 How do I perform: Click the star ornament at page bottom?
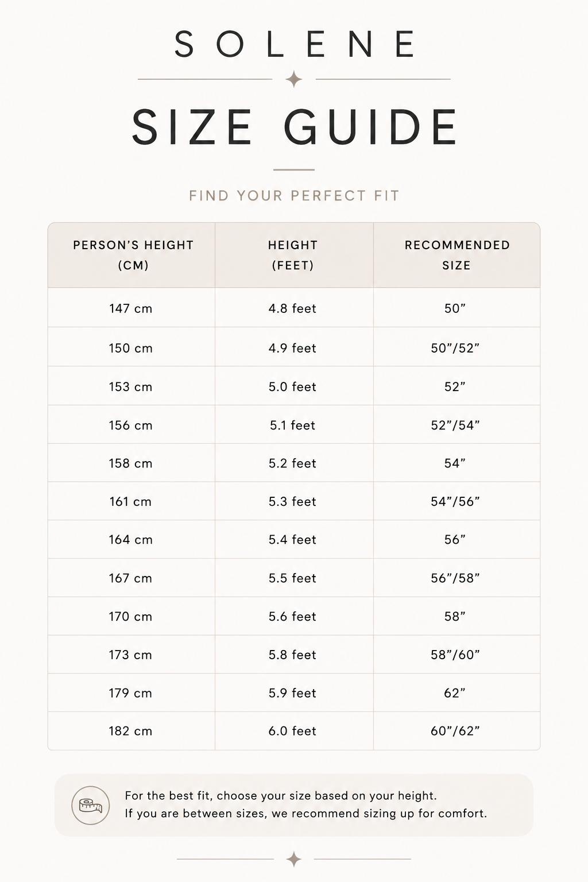(x=294, y=859)
